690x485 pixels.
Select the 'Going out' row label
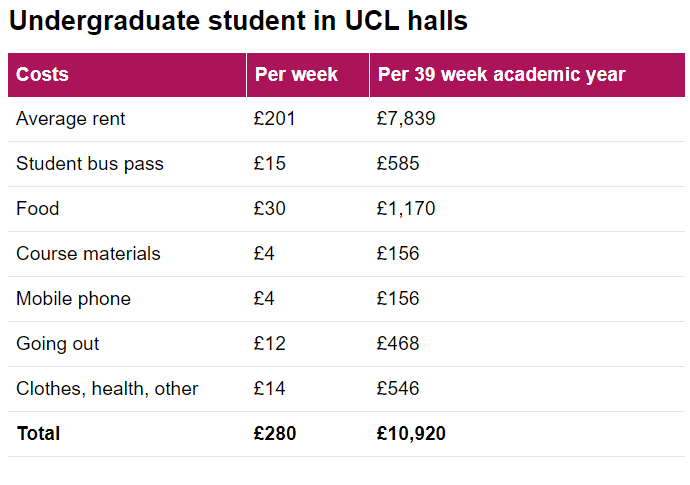(58, 344)
